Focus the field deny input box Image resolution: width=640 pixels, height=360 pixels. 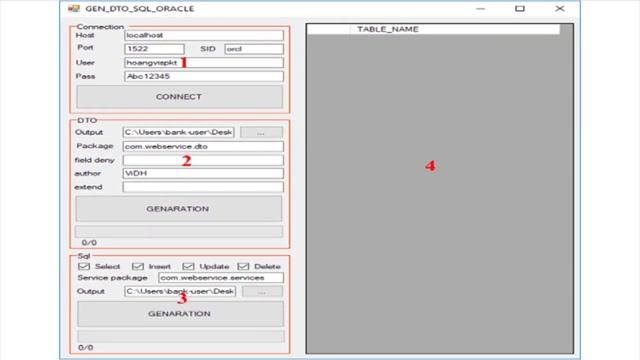203,160
